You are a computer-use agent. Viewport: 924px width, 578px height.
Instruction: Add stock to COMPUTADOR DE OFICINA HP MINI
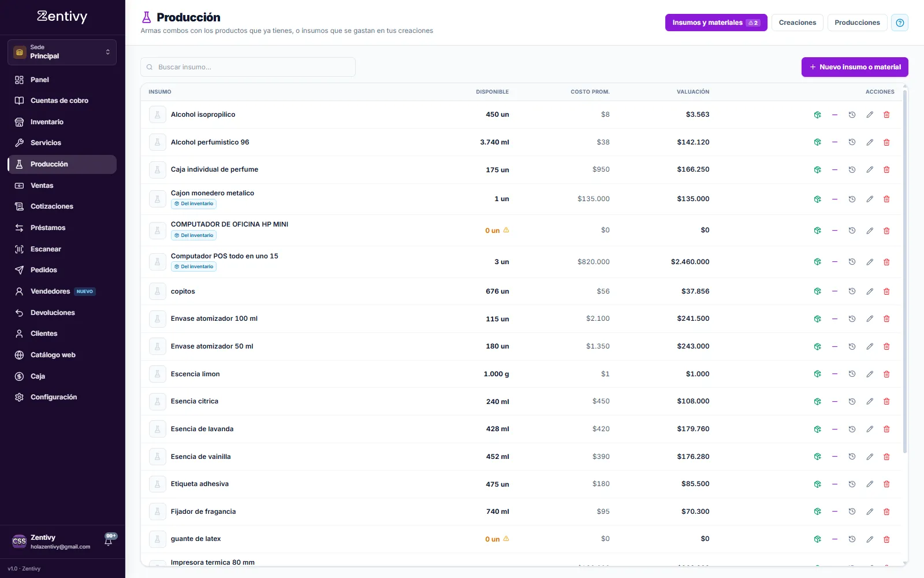pyautogui.click(x=817, y=230)
